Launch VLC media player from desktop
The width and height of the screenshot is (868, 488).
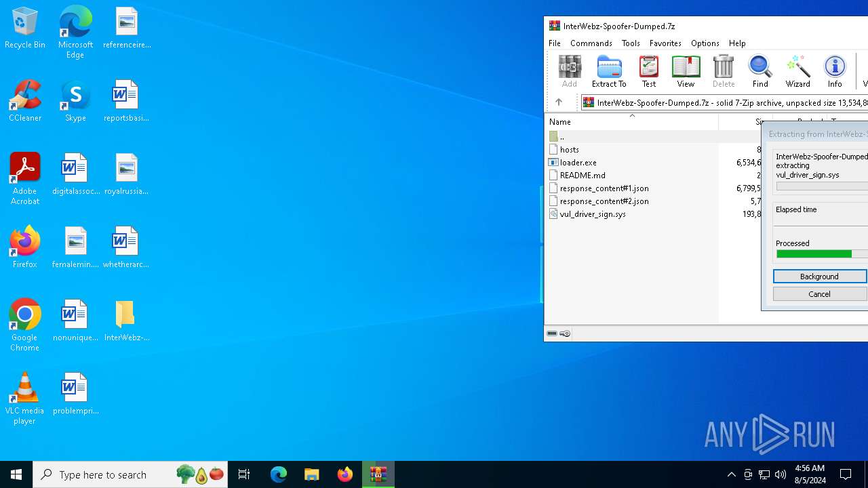[25, 399]
